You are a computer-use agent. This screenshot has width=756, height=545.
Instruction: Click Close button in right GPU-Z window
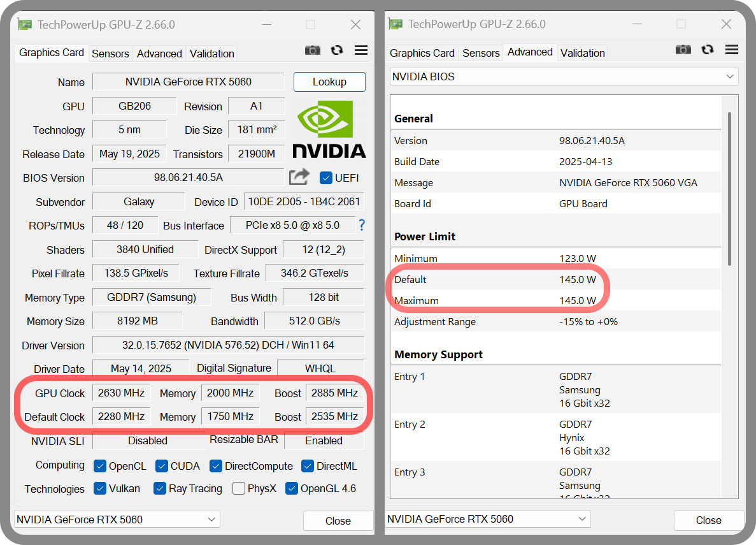point(709,520)
